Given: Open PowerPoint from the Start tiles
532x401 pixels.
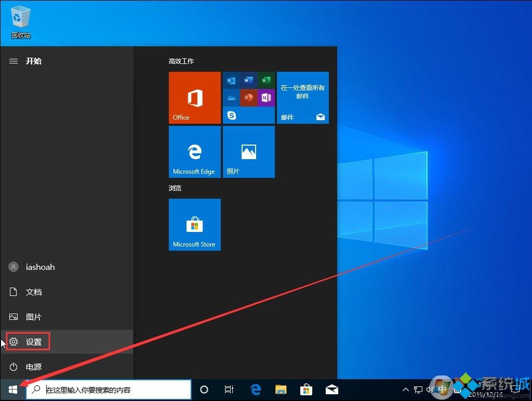Looking at the screenshot, I should (248, 98).
